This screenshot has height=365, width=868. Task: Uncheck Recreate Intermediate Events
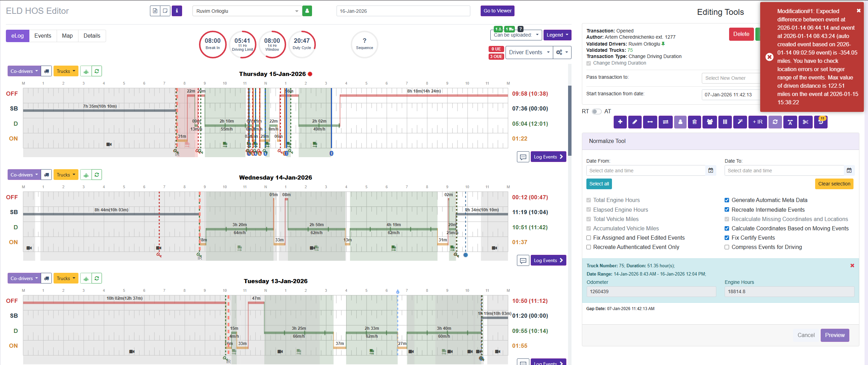pyautogui.click(x=727, y=210)
